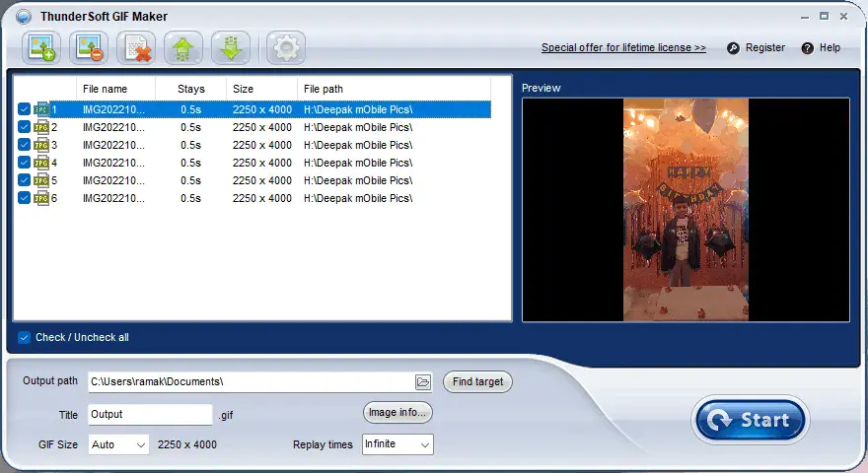Open the lifetime license special offer link

(623, 48)
